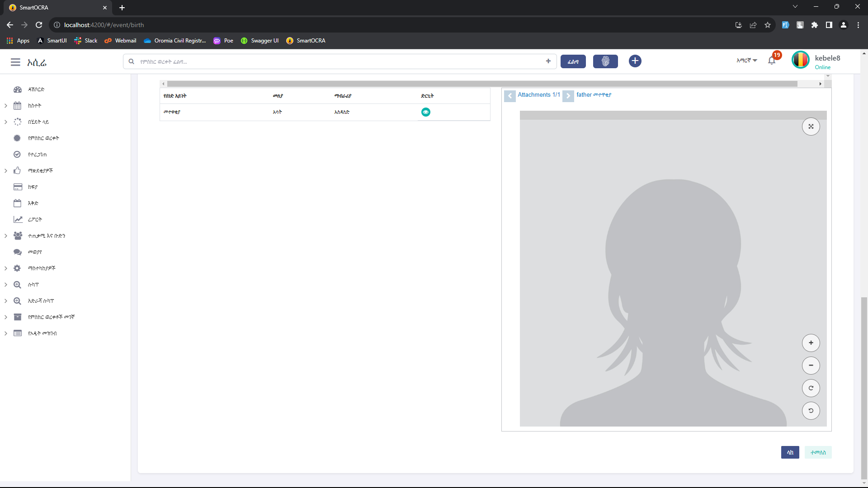Open the የምስክር ወረቀቶች መገኛ archive box icon

(x=18, y=317)
